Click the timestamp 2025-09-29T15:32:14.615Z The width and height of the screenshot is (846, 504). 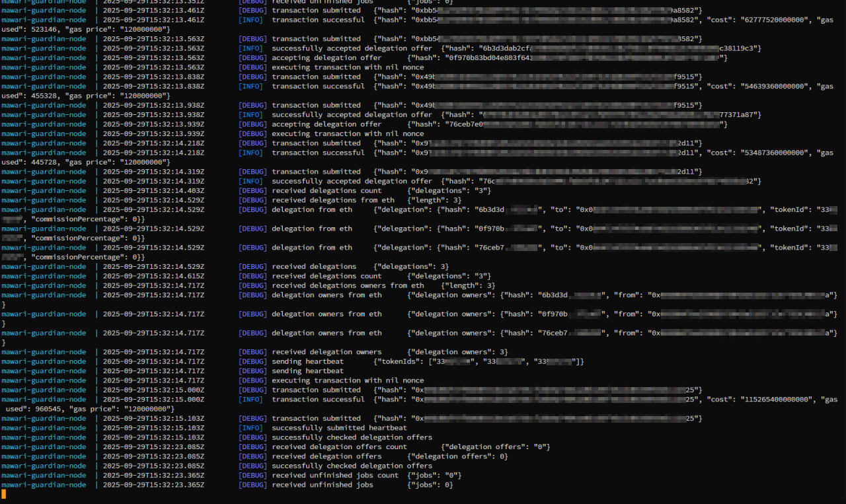pyautogui.click(x=153, y=276)
